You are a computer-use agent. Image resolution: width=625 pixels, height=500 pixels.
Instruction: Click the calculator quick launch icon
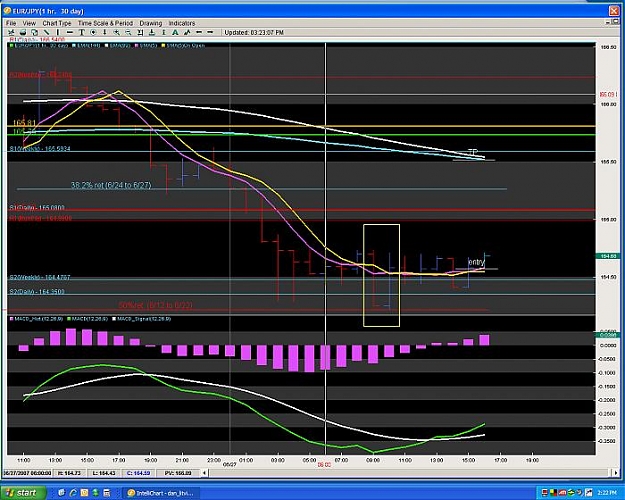tap(107, 493)
